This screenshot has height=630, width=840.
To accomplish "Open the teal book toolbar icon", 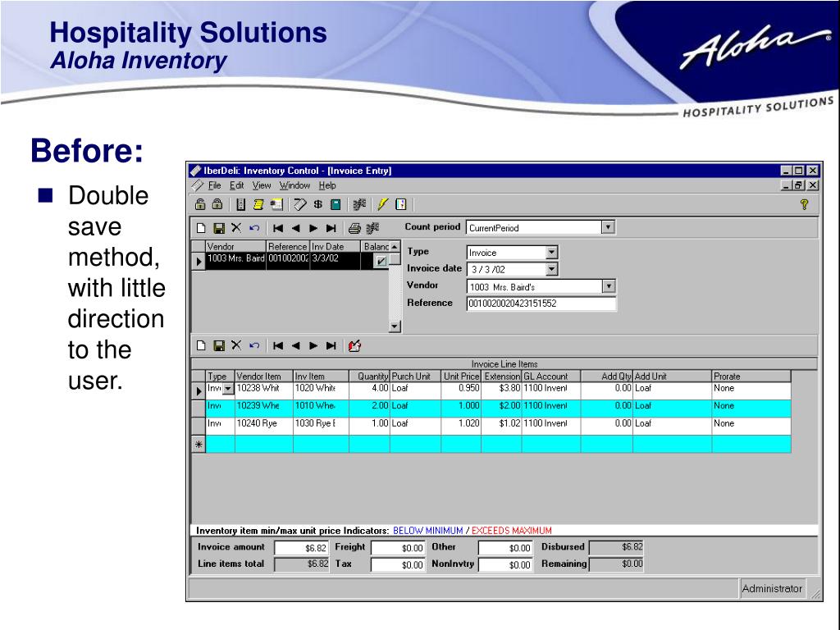I will click(336, 204).
